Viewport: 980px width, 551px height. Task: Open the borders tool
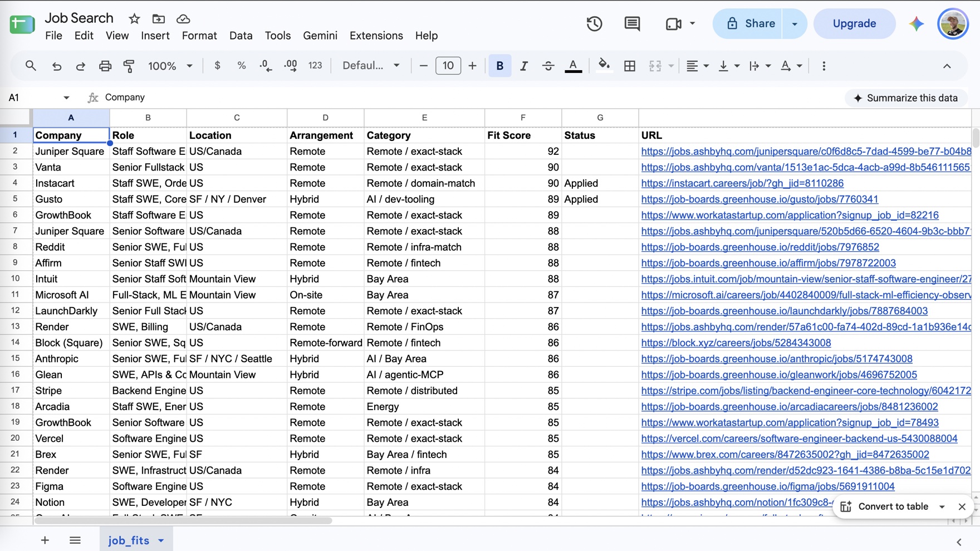point(629,66)
